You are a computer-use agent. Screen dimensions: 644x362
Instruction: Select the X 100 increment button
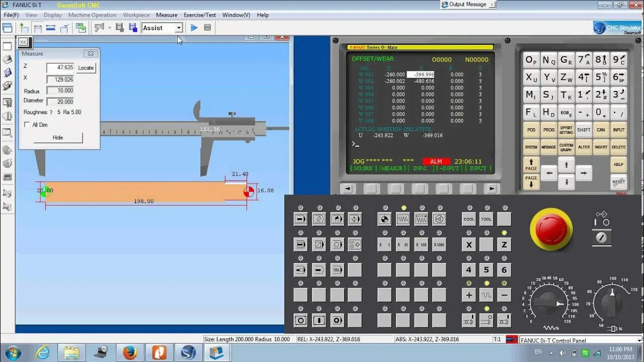tap(421, 245)
